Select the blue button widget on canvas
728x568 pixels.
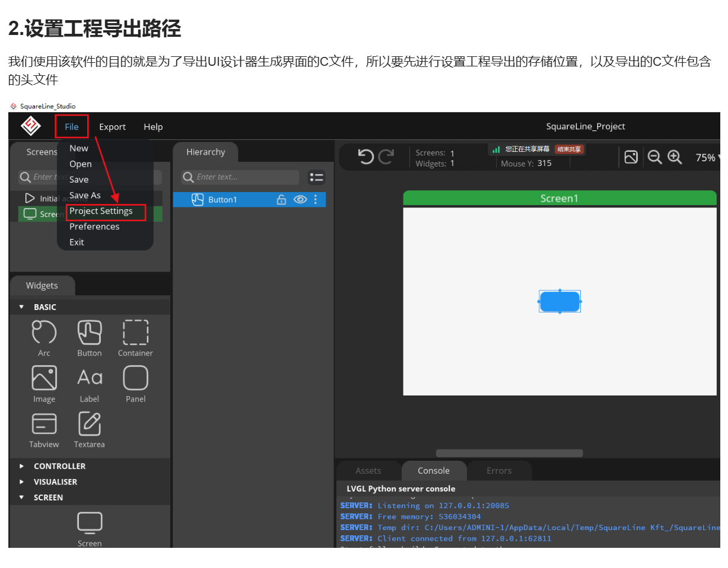tap(559, 301)
